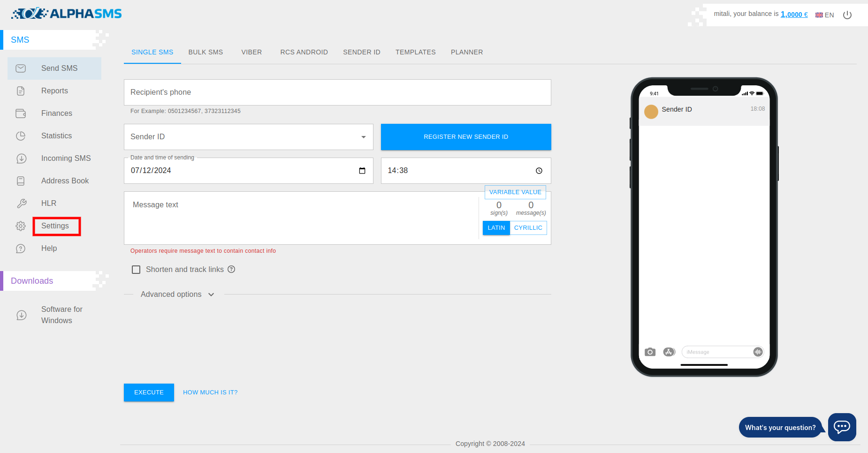868x453 pixels.
Task: Open the live chat bubble icon
Action: pos(842,427)
